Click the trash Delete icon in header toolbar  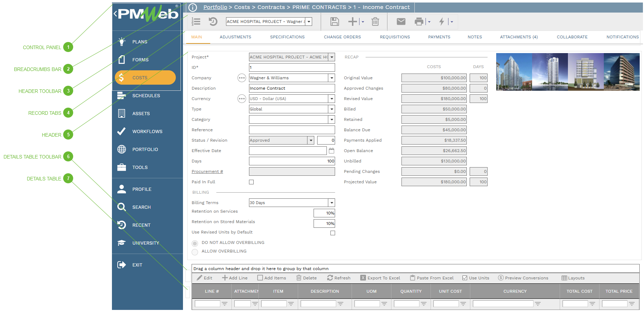(375, 22)
